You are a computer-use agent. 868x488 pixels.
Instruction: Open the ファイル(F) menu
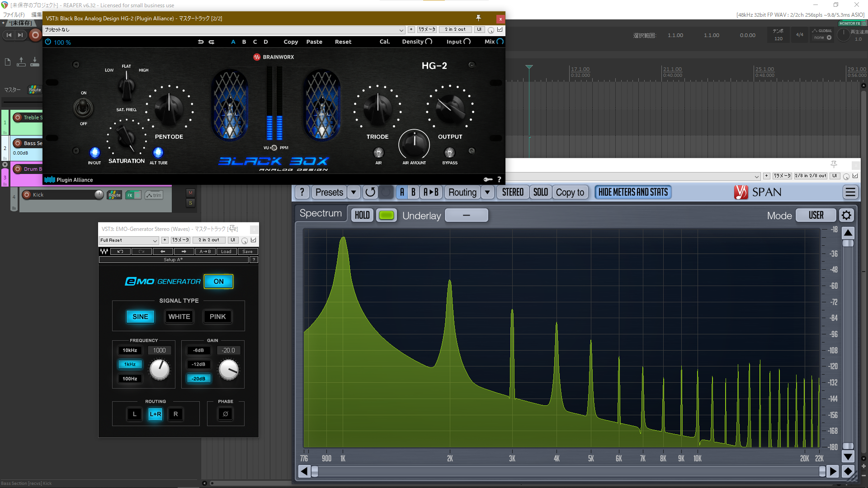[14, 14]
